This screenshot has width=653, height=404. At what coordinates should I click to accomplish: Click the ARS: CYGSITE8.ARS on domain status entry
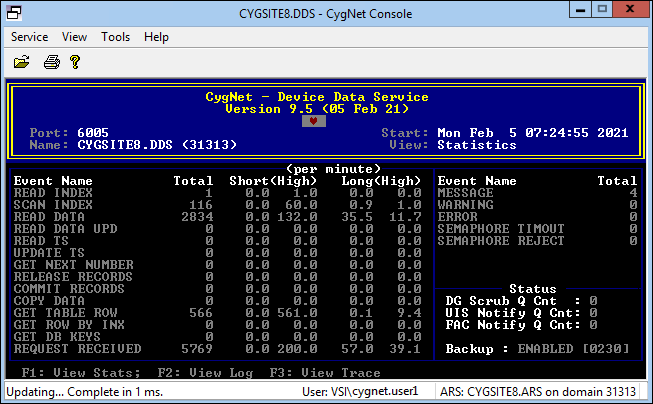pos(538,392)
